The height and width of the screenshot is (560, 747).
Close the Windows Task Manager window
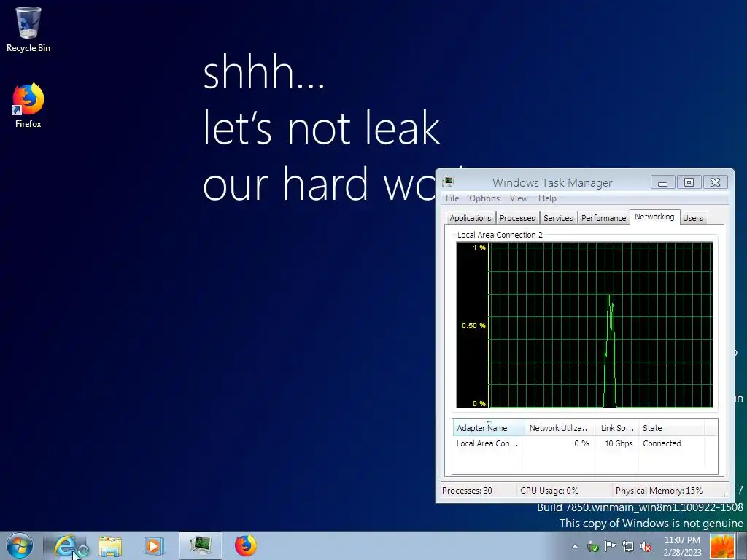[715, 182]
